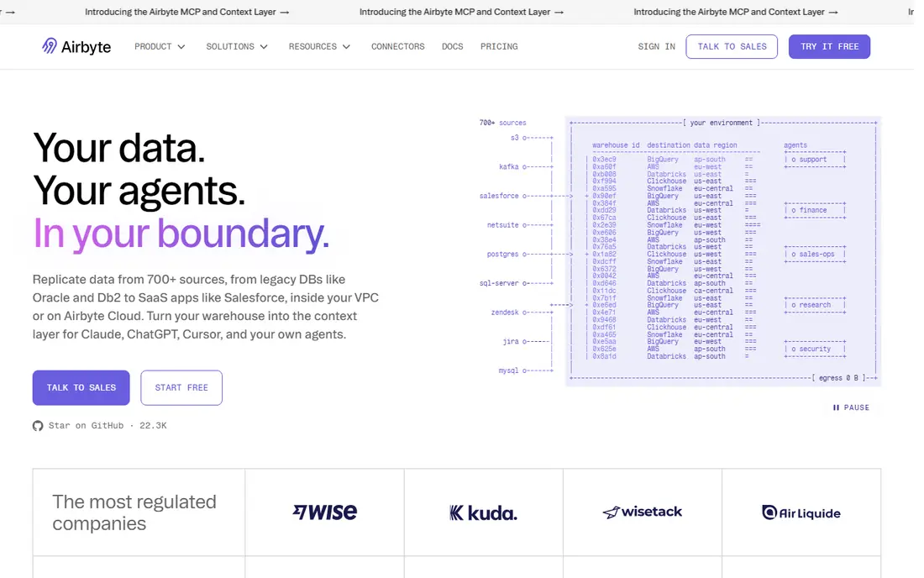This screenshot has width=924, height=578.
Task: Click the zendesk source label
Action: [505, 313]
